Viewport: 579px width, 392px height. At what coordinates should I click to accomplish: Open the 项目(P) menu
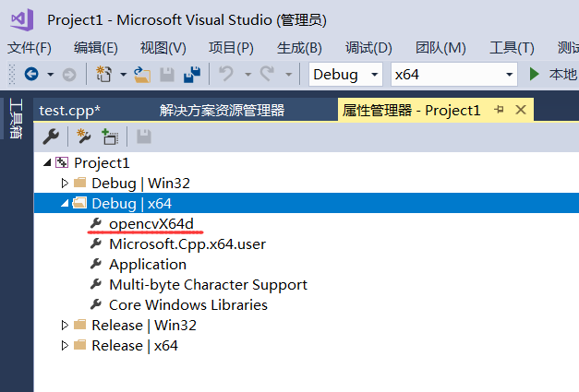click(231, 48)
